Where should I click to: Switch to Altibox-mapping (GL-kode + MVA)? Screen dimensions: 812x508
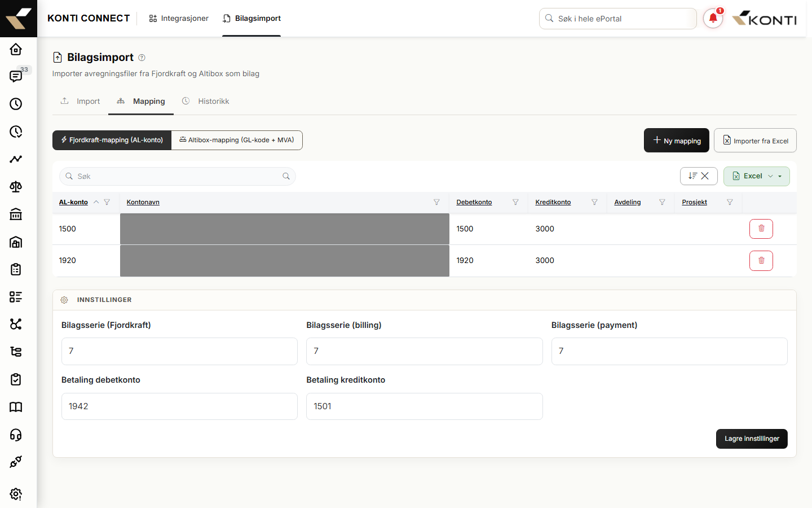point(237,140)
